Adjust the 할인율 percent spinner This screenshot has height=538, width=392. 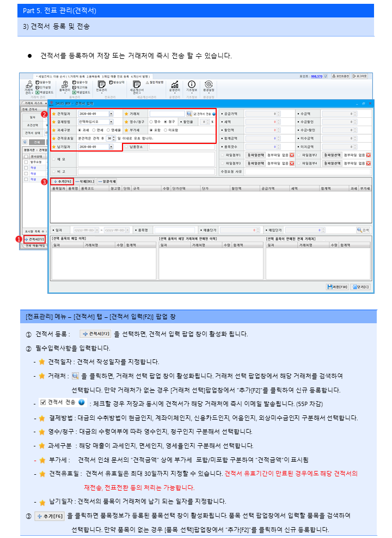pyautogui.click(x=208, y=122)
